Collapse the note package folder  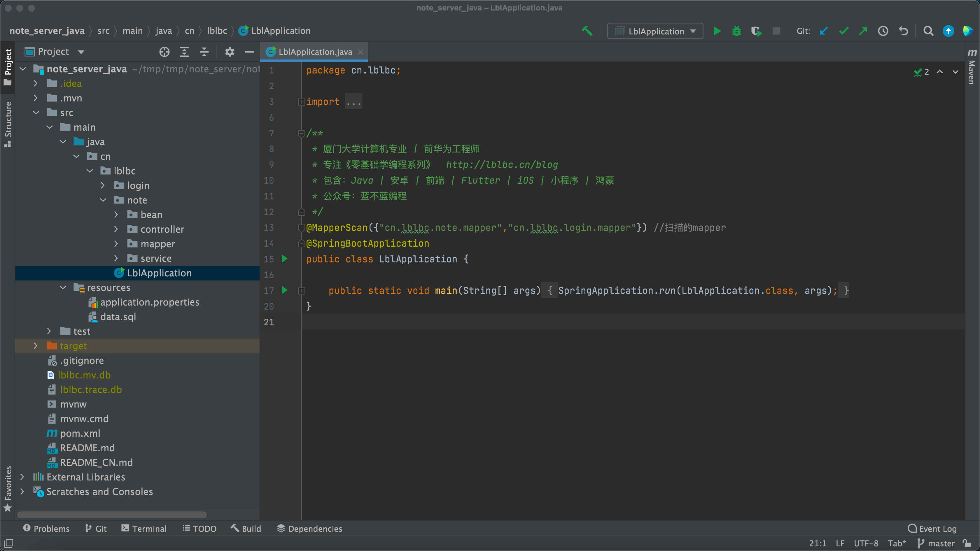coord(103,200)
